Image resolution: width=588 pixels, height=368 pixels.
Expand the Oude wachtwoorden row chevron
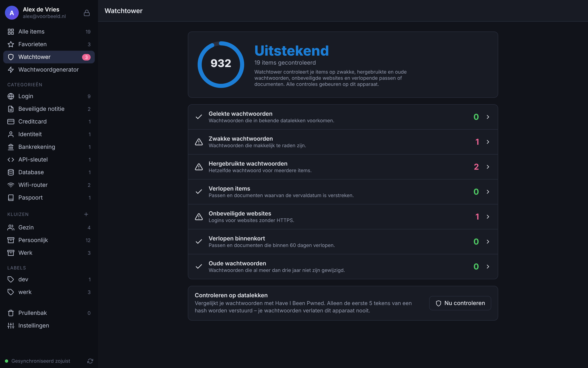pyautogui.click(x=488, y=267)
